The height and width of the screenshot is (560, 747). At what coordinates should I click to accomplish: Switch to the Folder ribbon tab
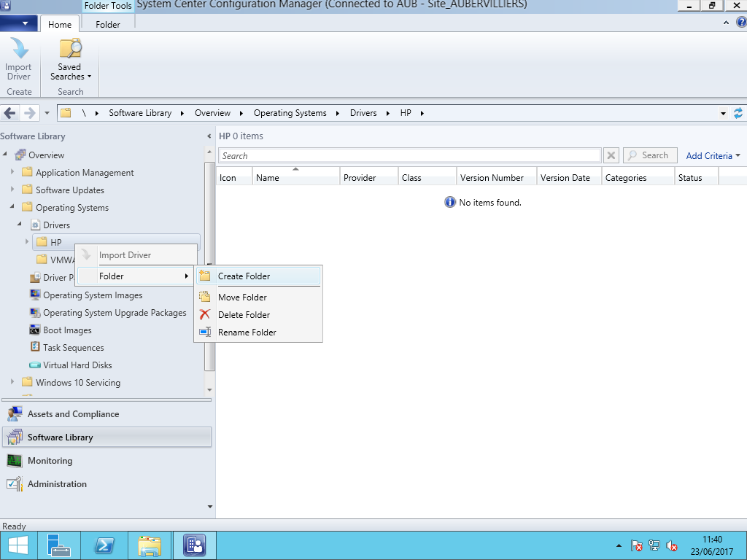[x=108, y=24]
